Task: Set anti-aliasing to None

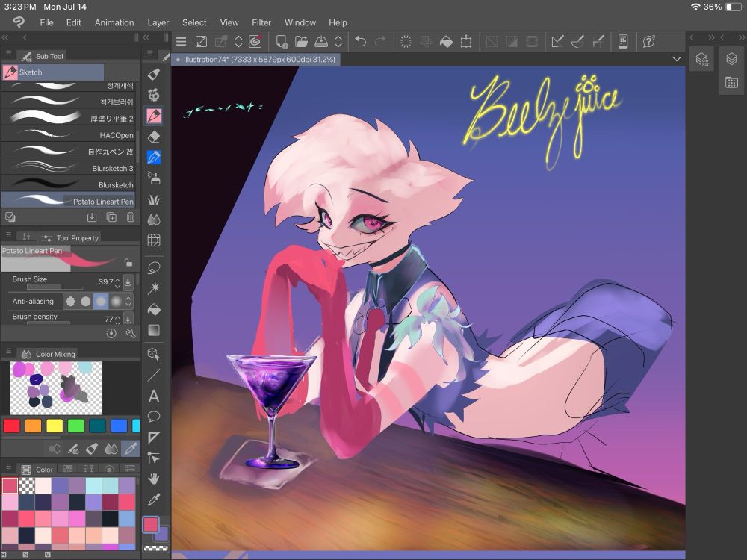Action: [x=70, y=302]
